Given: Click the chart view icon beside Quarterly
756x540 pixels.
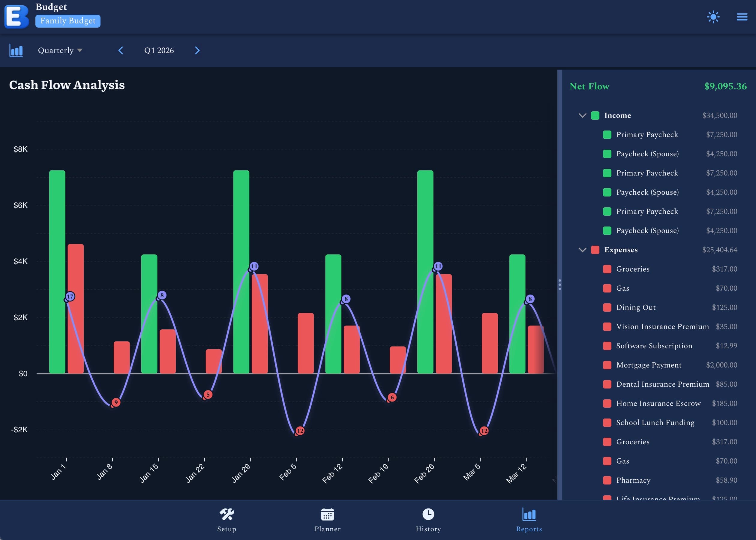Looking at the screenshot, I should (16, 50).
